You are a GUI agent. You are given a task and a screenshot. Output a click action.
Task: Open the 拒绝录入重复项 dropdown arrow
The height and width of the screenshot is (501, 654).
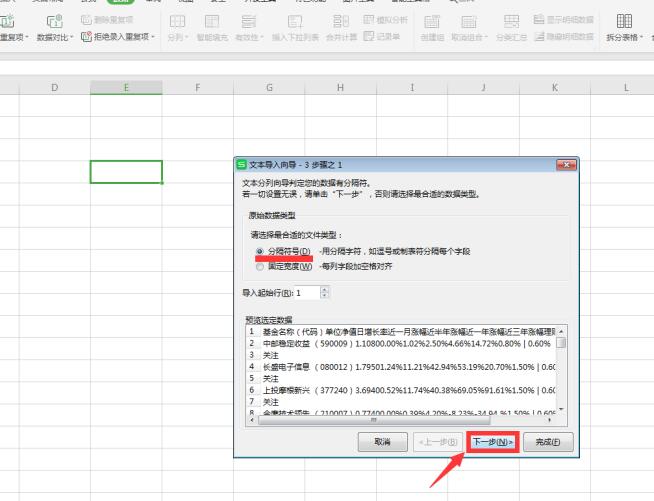coord(153,37)
